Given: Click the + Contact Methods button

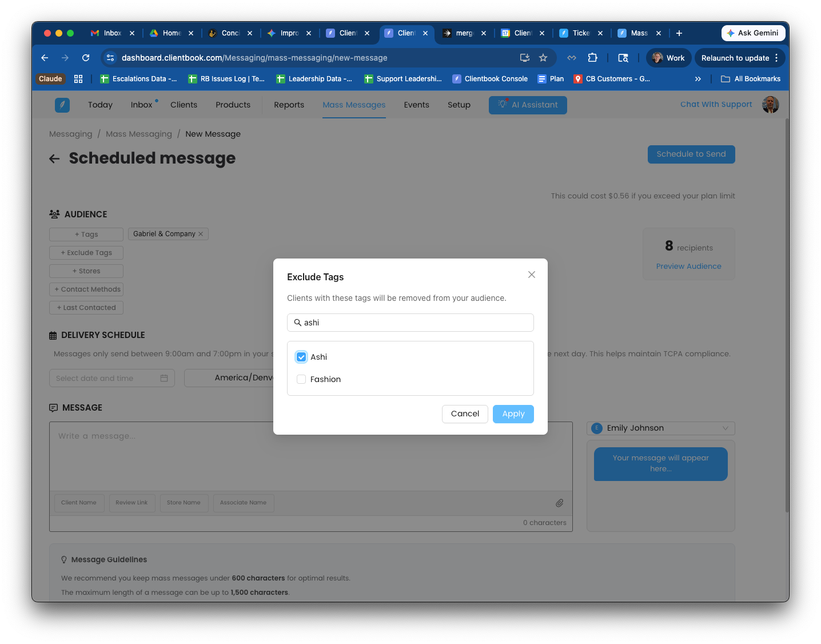Looking at the screenshot, I should click(86, 289).
